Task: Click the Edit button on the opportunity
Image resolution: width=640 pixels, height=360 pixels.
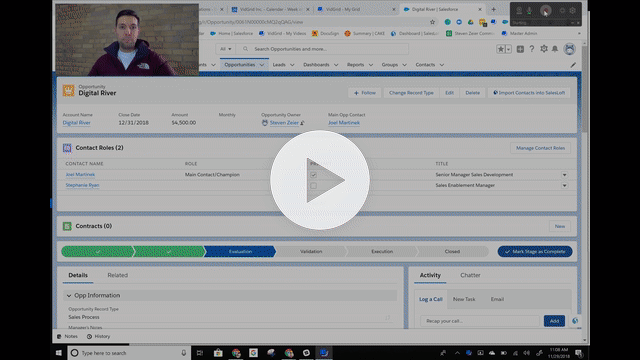Action: tap(449, 93)
